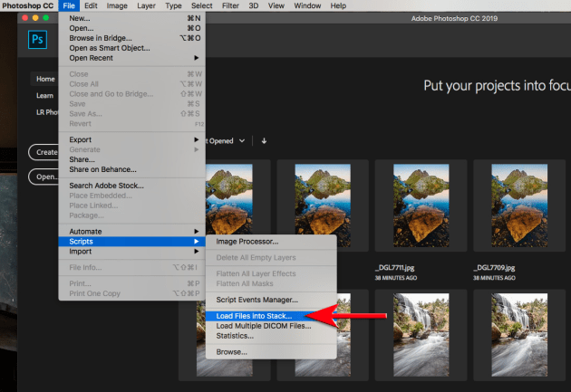Viewport: 571px width, 392px height.
Task: Expand the Automate submenu
Action: pyautogui.click(x=131, y=232)
